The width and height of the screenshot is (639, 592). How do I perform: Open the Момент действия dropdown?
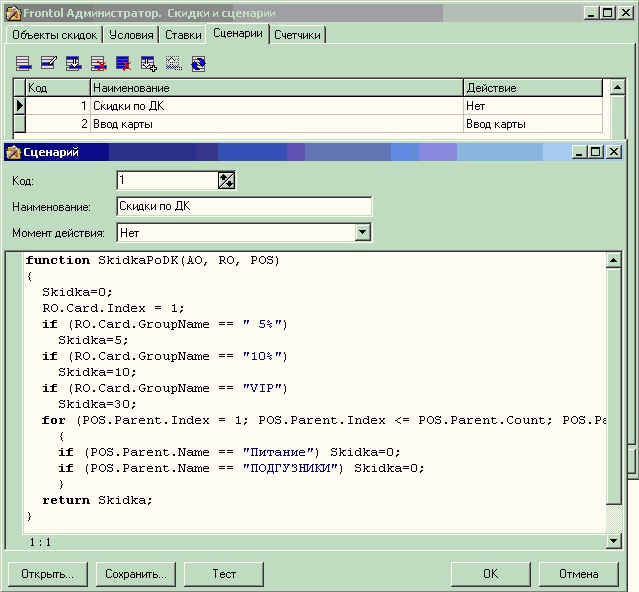[362, 233]
